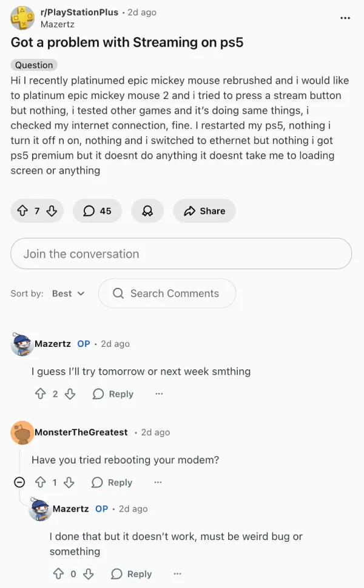
Task: Open more options on MonsterTheGreatest's comment
Action: [x=158, y=482]
